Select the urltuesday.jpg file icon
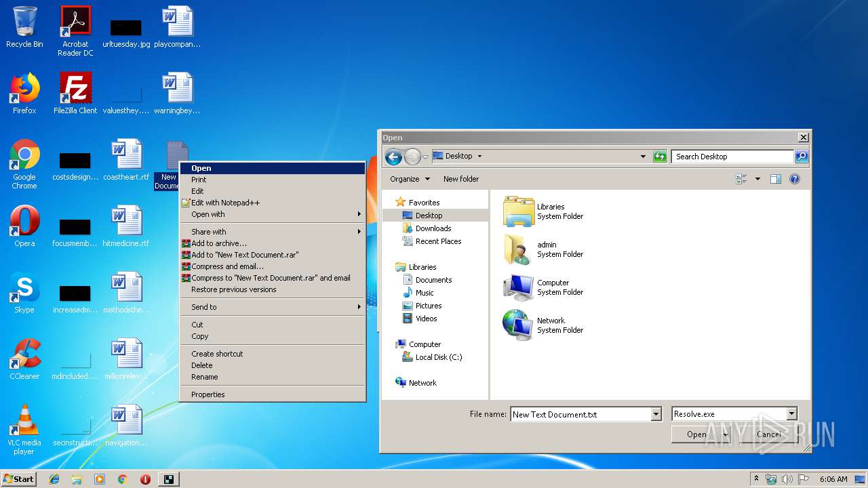This screenshot has width=868, height=488. tap(126, 31)
